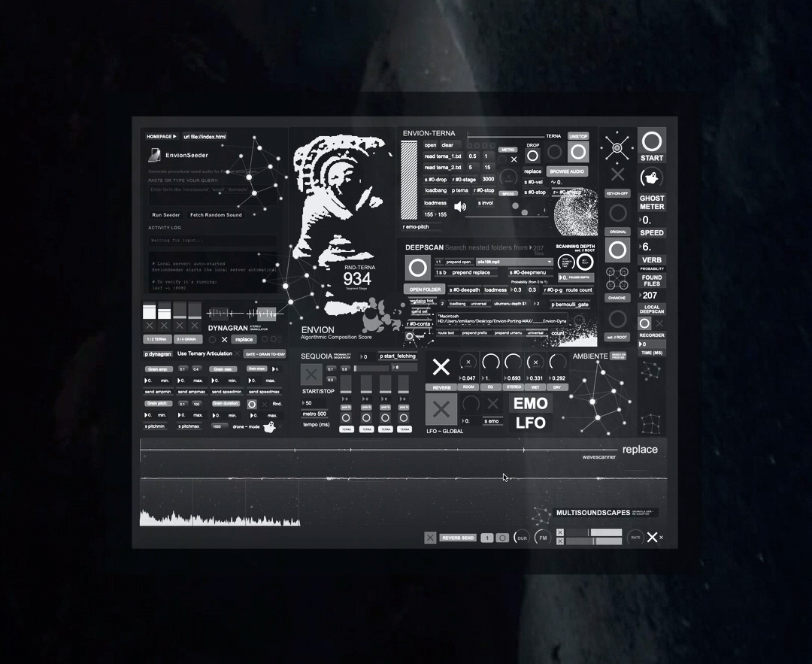The height and width of the screenshot is (664, 812).
Task: Select the 1 / 2 TERNA tab
Action: tap(156, 339)
